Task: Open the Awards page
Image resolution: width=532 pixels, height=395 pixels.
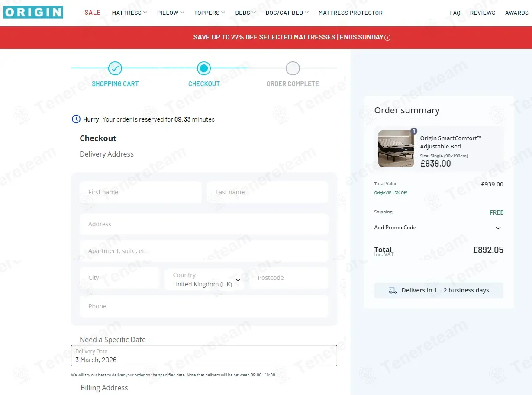Action: coord(517,13)
